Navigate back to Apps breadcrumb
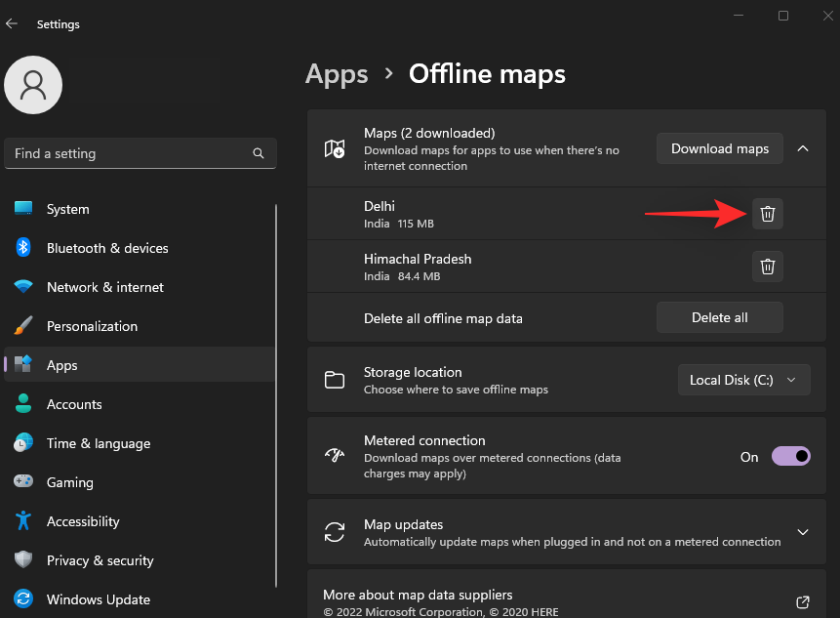Screen dimensions: 840x618 coord(337,73)
